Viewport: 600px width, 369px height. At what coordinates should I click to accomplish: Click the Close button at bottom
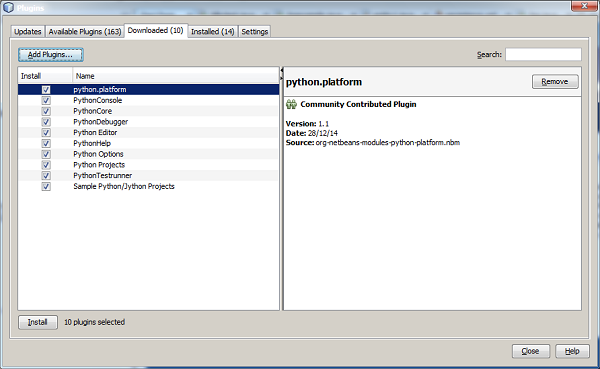(531, 351)
